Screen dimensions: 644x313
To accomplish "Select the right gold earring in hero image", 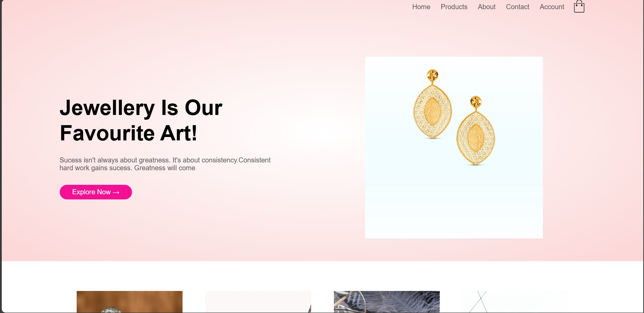I will coord(476,131).
